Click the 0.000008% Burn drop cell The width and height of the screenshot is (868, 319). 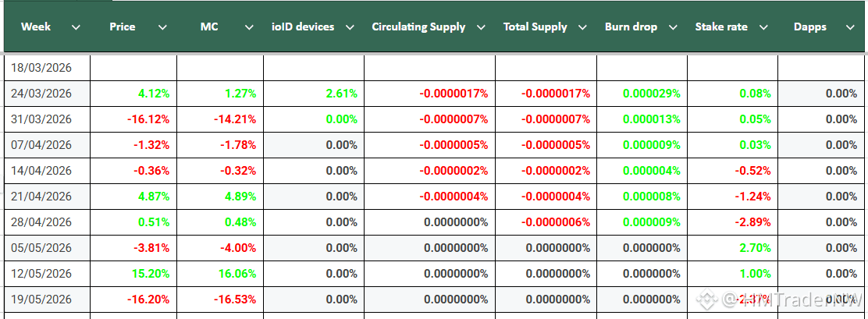pyautogui.click(x=642, y=197)
